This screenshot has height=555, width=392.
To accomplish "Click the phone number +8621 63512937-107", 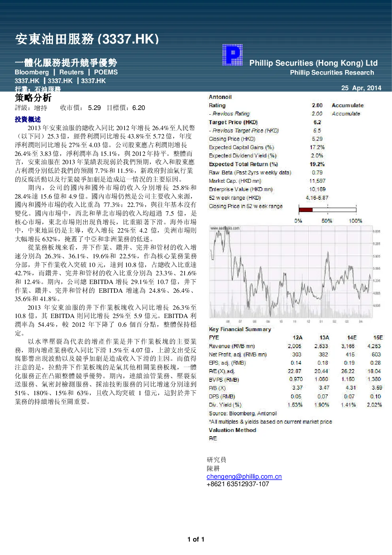I will point(238,484).
